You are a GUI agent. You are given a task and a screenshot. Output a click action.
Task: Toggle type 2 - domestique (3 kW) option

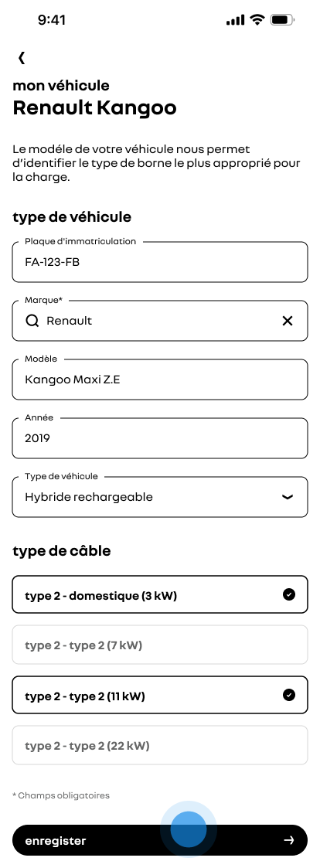pos(160,594)
